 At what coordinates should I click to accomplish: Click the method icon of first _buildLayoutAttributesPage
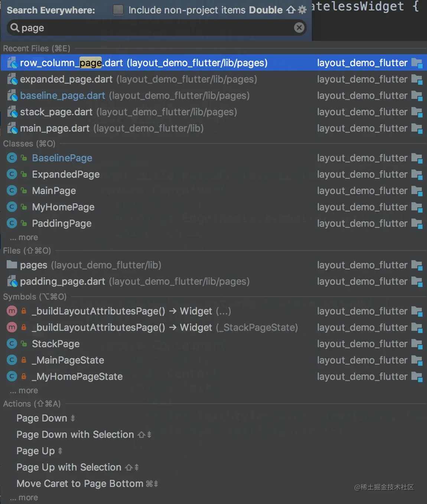click(x=12, y=311)
